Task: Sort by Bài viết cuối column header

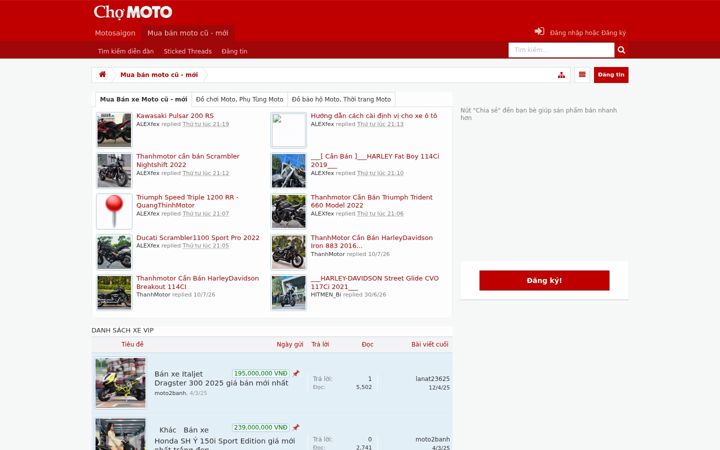Action: [429, 344]
